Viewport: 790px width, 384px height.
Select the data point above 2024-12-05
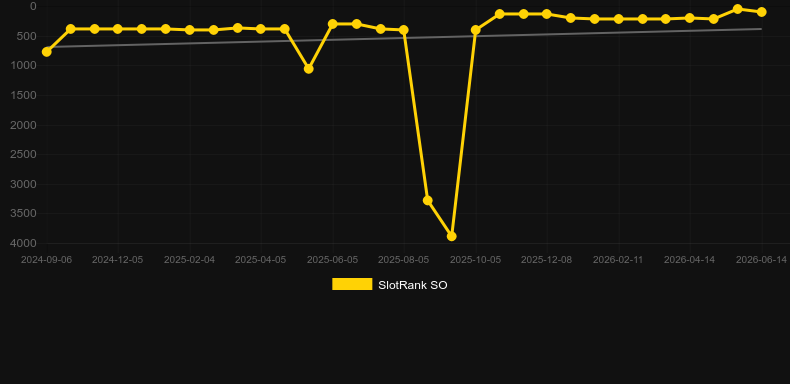118,29
